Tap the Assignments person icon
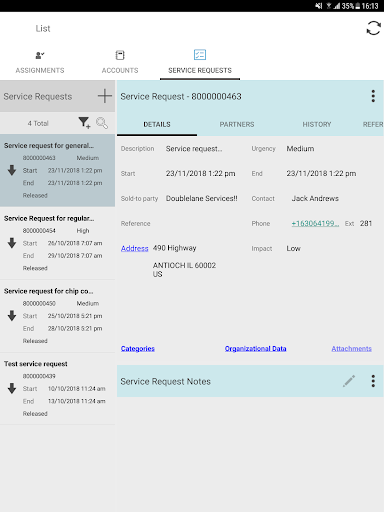Viewport: 384px width, 512px height. point(40,55)
